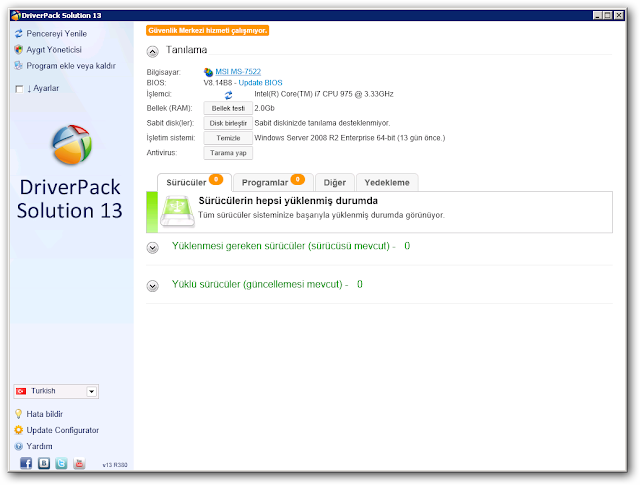The width and height of the screenshot is (640, 485).
Task: Click the Program ekle veya kaldır icon
Action: [18, 65]
